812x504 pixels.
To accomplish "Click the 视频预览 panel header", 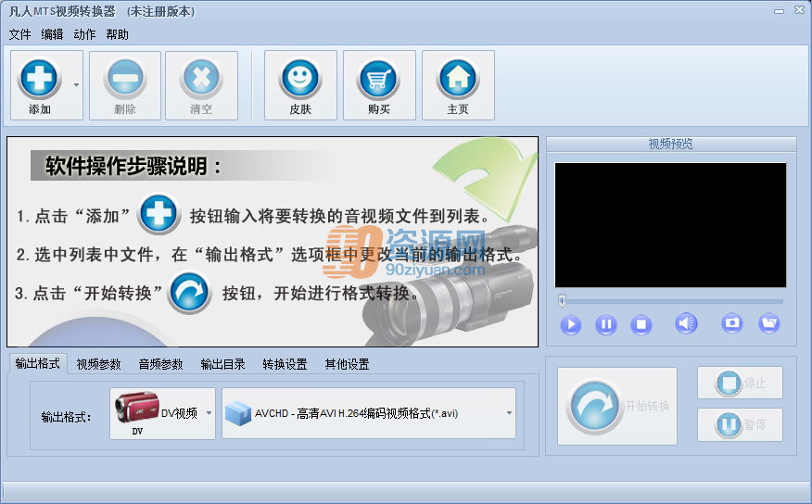I will [x=671, y=144].
